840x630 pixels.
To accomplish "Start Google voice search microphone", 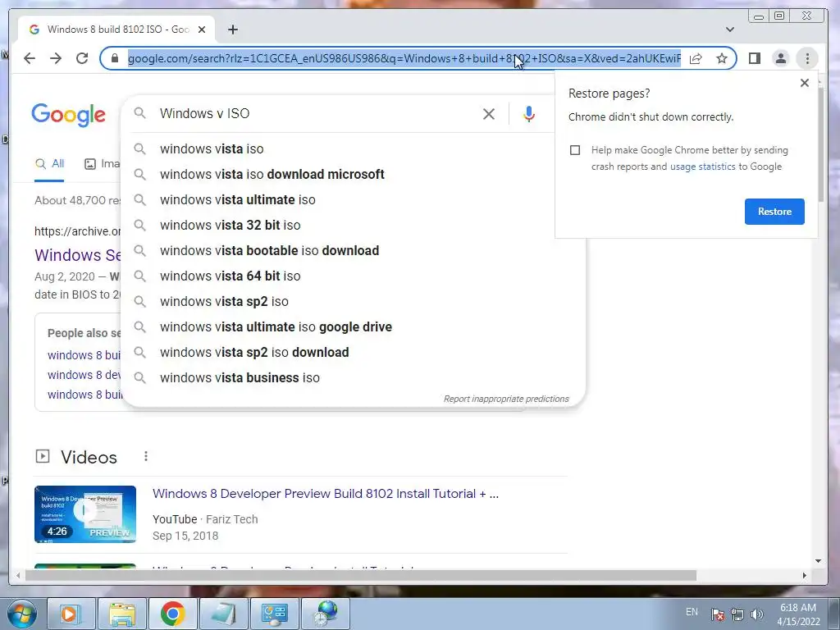I will 529,113.
